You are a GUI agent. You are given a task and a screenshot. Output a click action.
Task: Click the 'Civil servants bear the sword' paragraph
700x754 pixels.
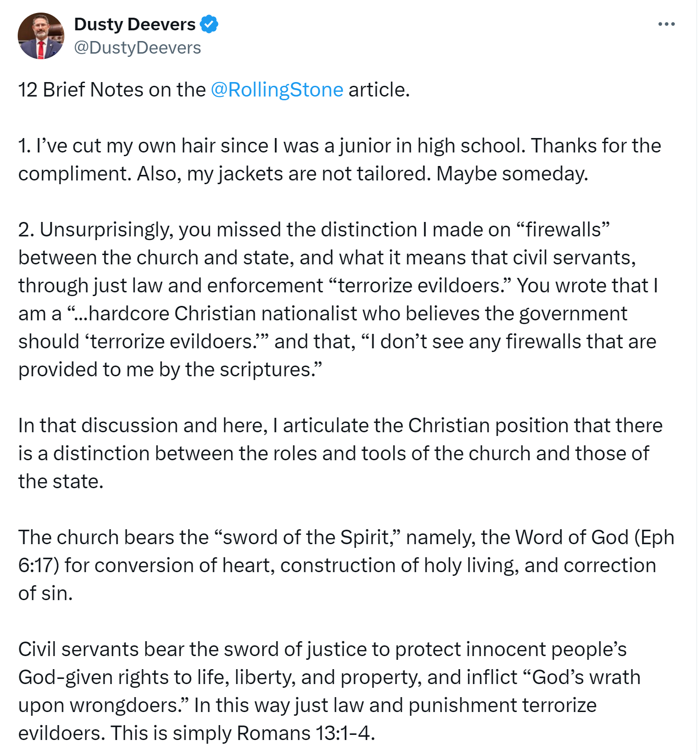pyautogui.click(x=329, y=691)
